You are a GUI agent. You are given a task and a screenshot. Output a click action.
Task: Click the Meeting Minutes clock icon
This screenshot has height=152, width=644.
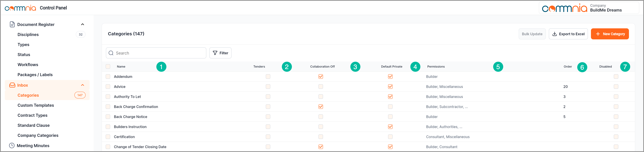click(x=12, y=145)
